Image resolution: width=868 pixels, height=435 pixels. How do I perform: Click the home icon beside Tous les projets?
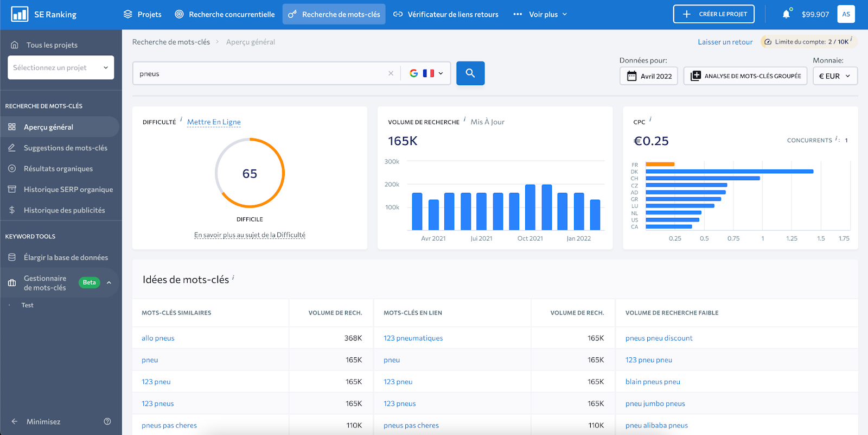(x=15, y=45)
